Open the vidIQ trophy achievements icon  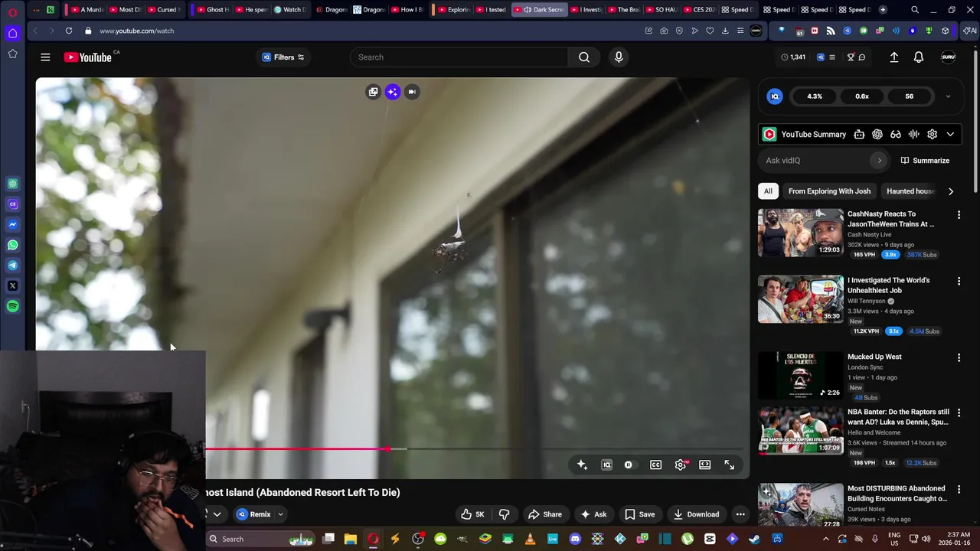(x=851, y=57)
